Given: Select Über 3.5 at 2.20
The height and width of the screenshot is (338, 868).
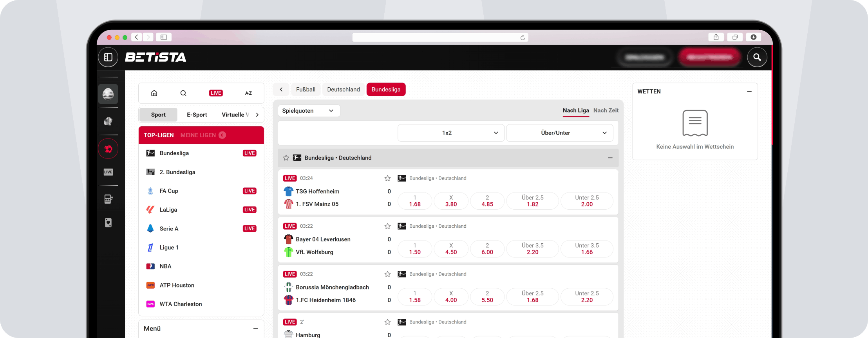Looking at the screenshot, I should click(x=532, y=249).
